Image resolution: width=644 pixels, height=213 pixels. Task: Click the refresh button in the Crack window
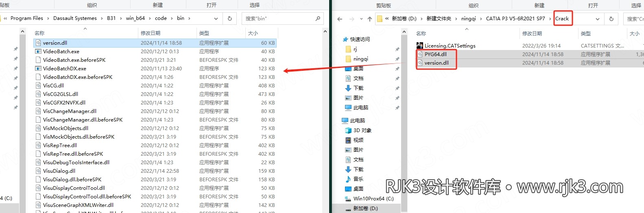tap(611, 19)
